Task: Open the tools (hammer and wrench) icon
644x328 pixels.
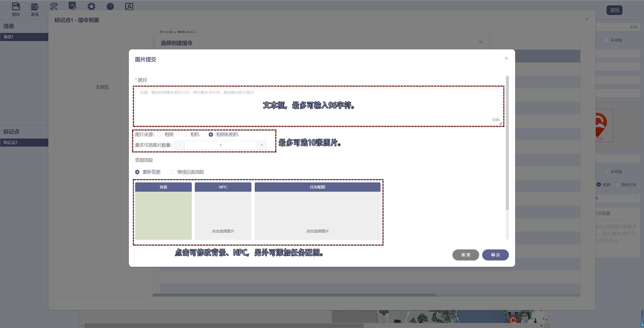Action: pyautogui.click(x=54, y=6)
